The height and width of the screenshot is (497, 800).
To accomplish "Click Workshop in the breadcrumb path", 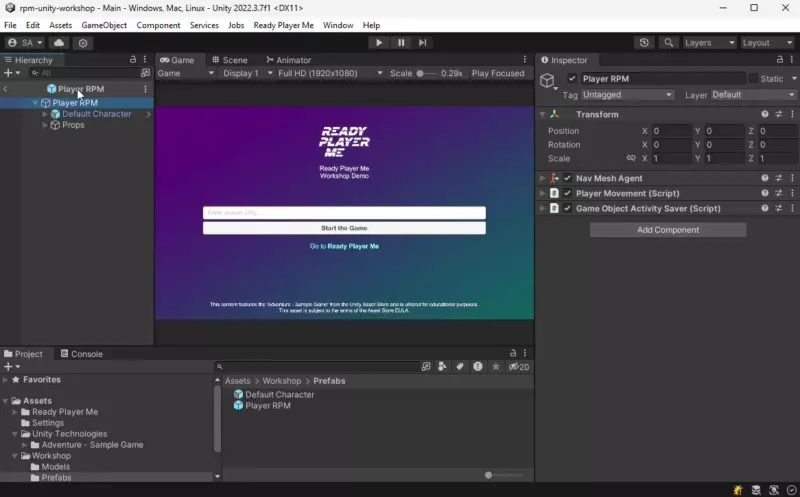I will [282, 381].
